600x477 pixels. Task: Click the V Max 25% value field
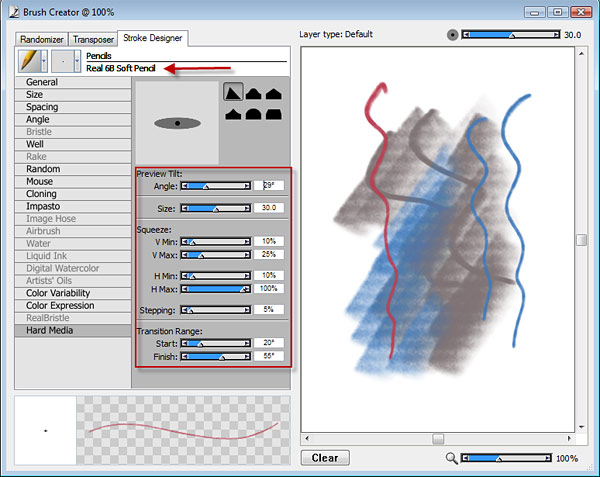[x=269, y=254]
